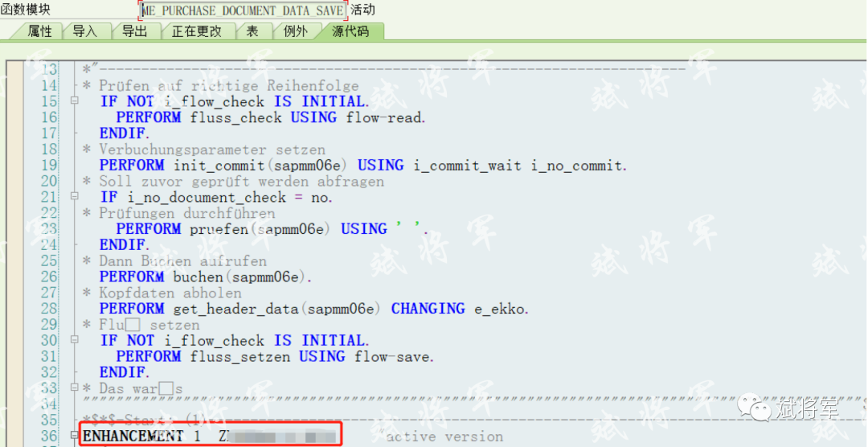
Task: Click 'IF i_no_document_check = no' line
Action: (216, 197)
